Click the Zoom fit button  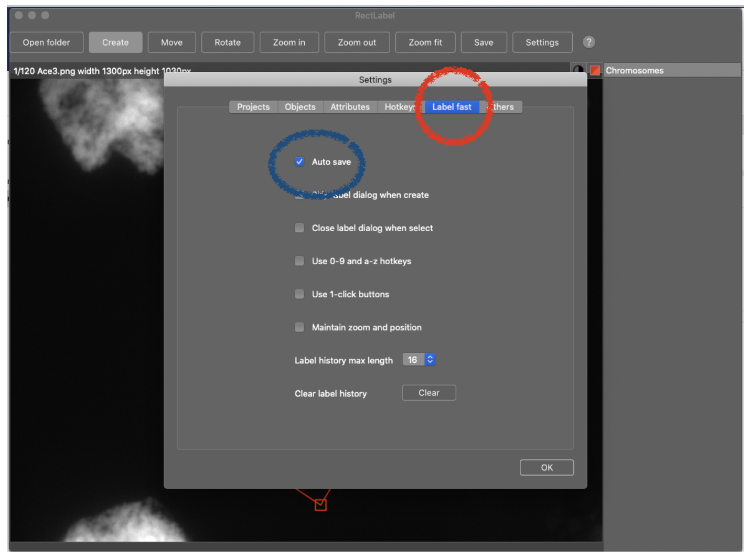(425, 42)
